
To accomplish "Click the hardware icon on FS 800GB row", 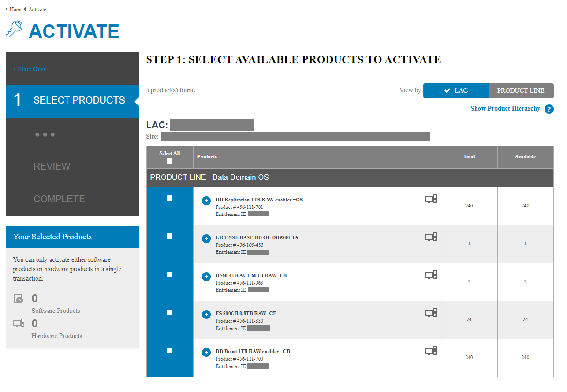I will [x=430, y=312].
